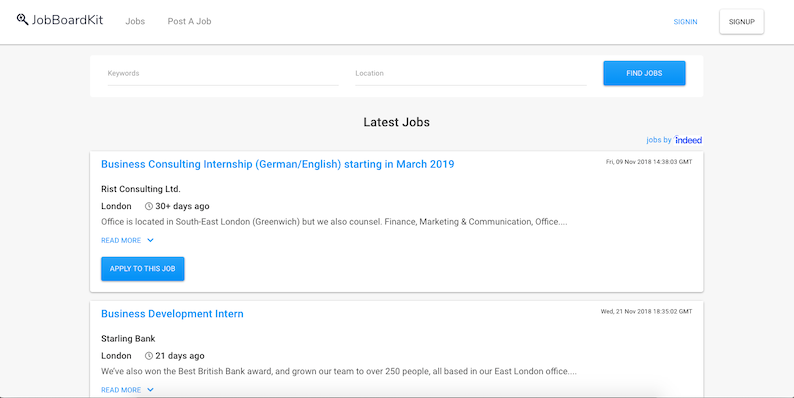The height and width of the screenshot is (398, 794).
Task: Click the clock icon beside 30+ days ago
Action: 149,206
